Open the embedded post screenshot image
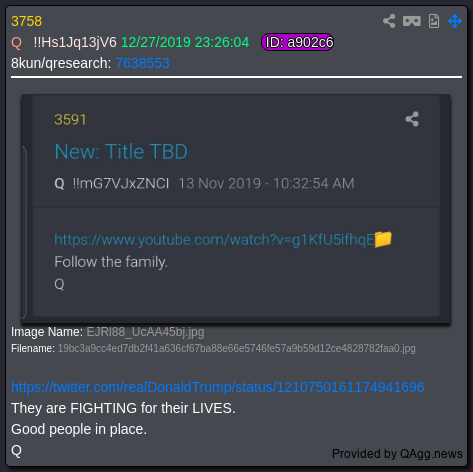The image size is (473, 472). 236,209
